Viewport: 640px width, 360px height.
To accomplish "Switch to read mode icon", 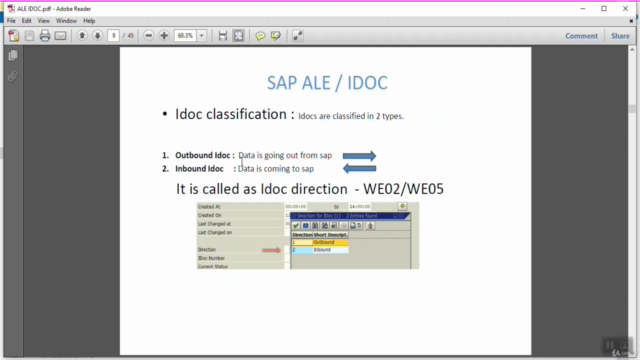I will (x=298, y=36).
